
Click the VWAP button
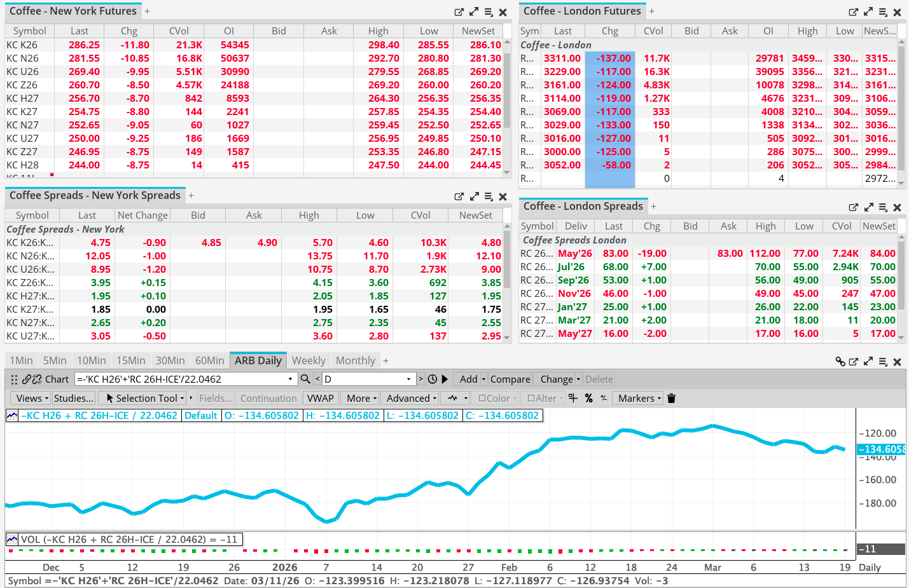click(320, 398)
